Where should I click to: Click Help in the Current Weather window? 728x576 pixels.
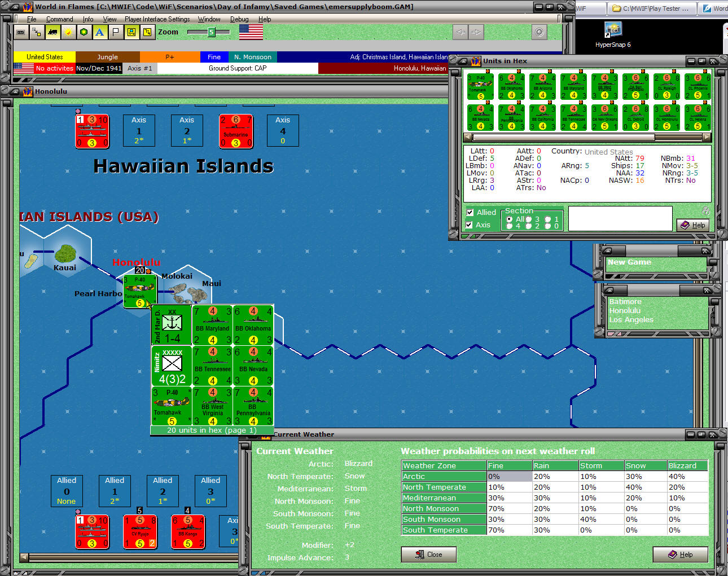pos(681,555)
